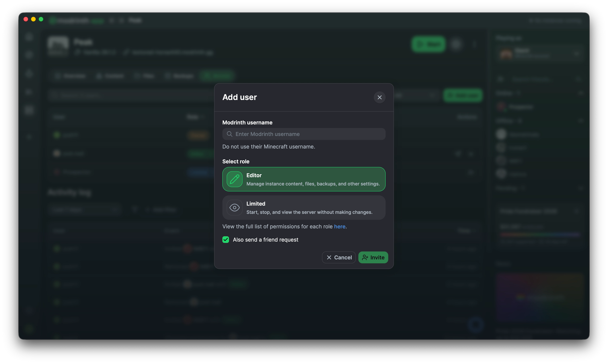
Task: Click the 'Add user' dialog title
Action: tap(239, 97)
